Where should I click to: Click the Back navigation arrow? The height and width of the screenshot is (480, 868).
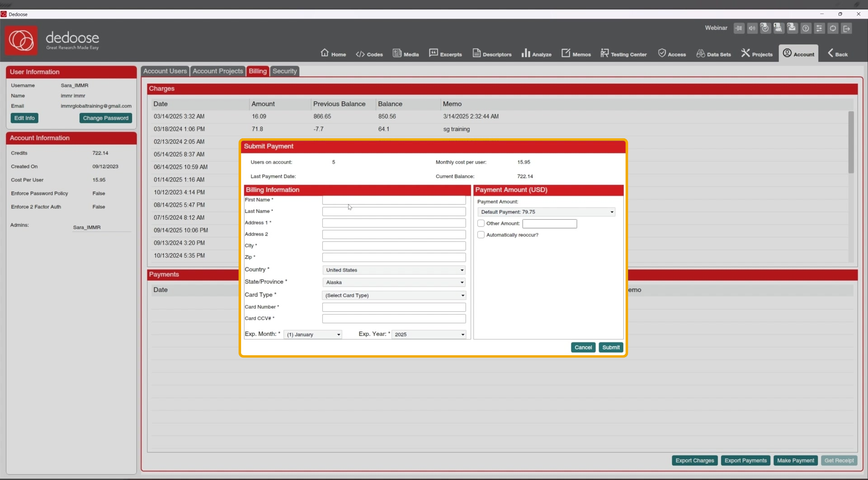pyautogui.click(x=837, y=53)
